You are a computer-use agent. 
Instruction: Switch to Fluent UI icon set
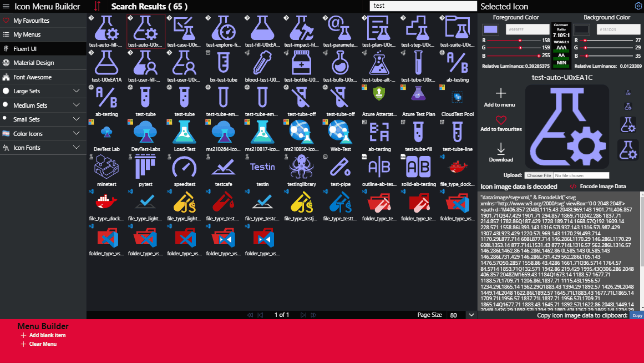(43, 48)
